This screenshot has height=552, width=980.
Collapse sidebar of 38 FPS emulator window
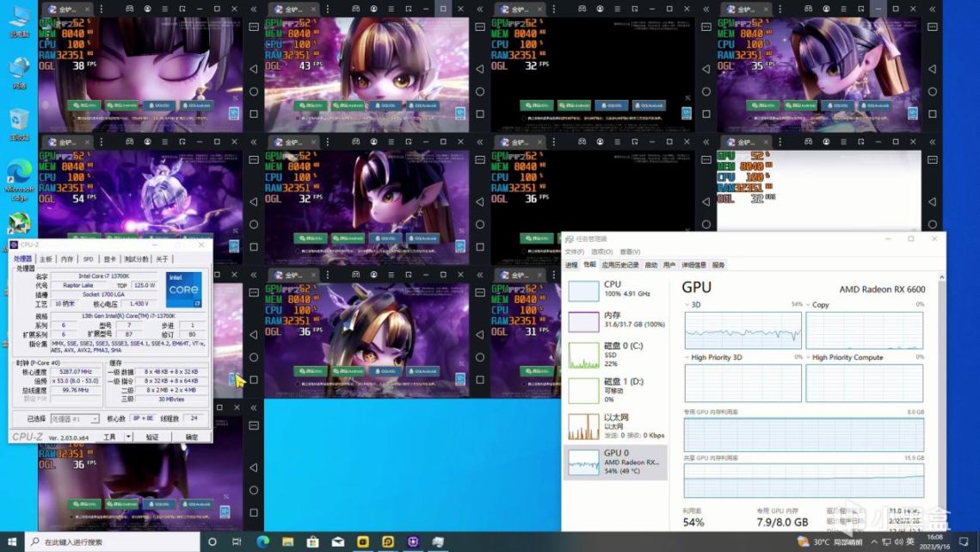point(254,9)
